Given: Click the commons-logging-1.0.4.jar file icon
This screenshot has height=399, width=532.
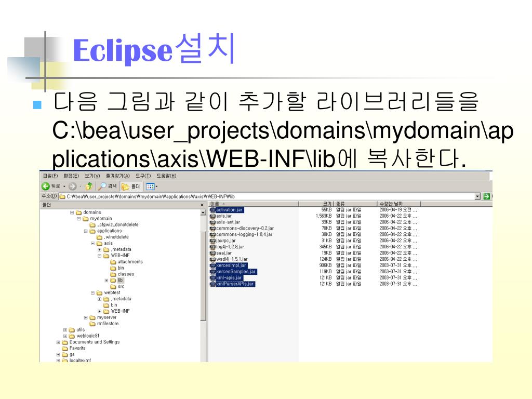Looking at the screenshot, I should (x=212, y=234).
